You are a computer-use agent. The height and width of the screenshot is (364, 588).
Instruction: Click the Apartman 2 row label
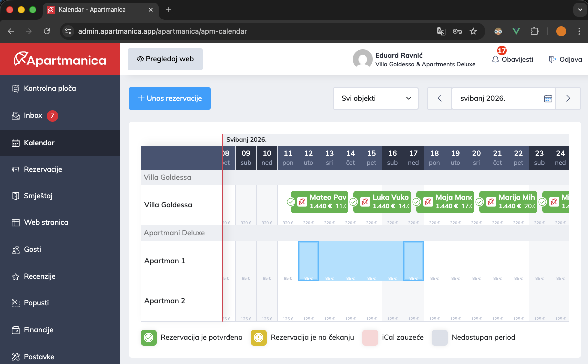pos(165,301)
